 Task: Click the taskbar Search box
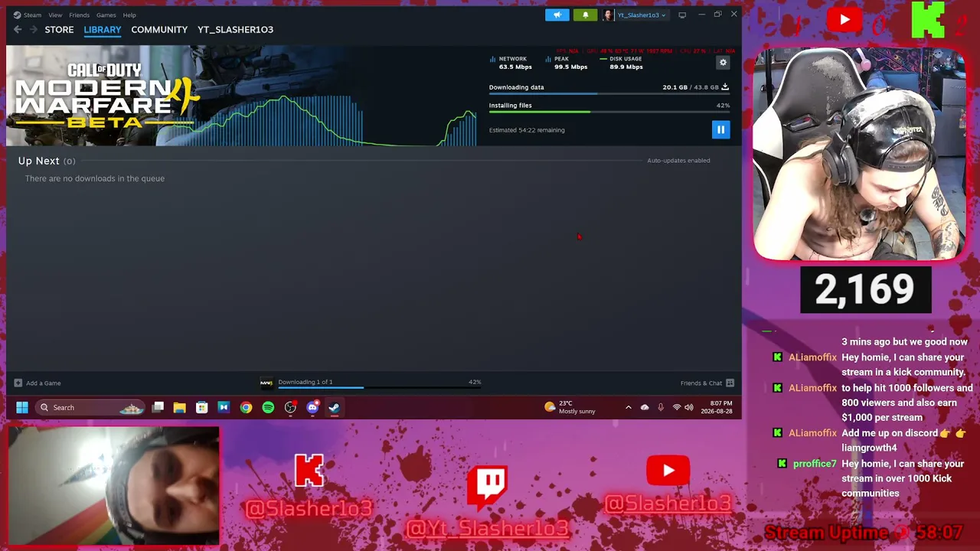pyautogui.click(x=90, y=407)
